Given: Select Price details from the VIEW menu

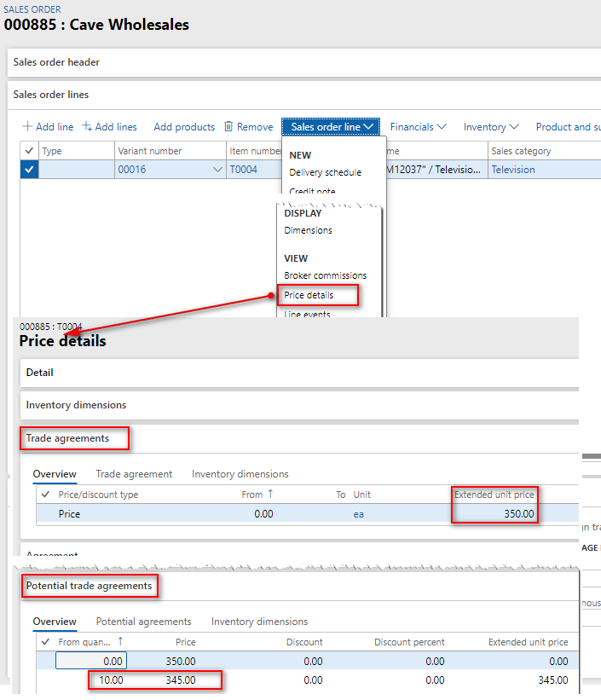Looking at the screenshot, I should point(310,294).
